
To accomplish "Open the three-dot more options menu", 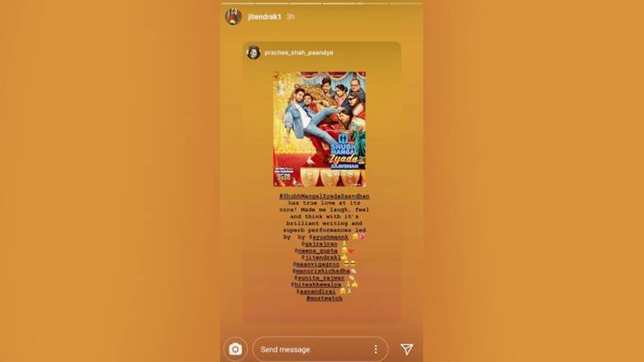I will (x=376, y=349).
